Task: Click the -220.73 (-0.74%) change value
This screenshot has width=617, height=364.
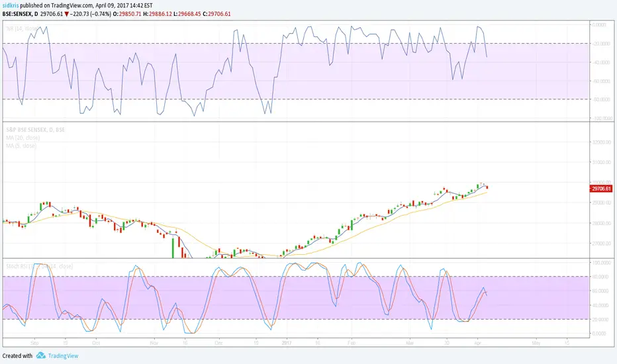Action: pos(91,14)
